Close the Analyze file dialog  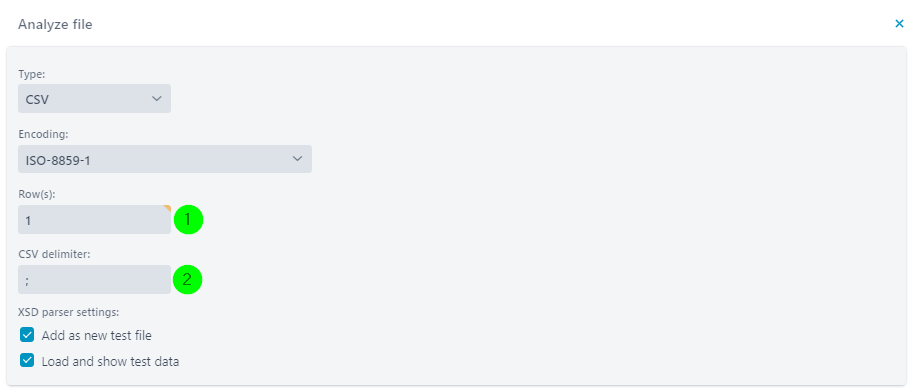click(x=899, y=24)
